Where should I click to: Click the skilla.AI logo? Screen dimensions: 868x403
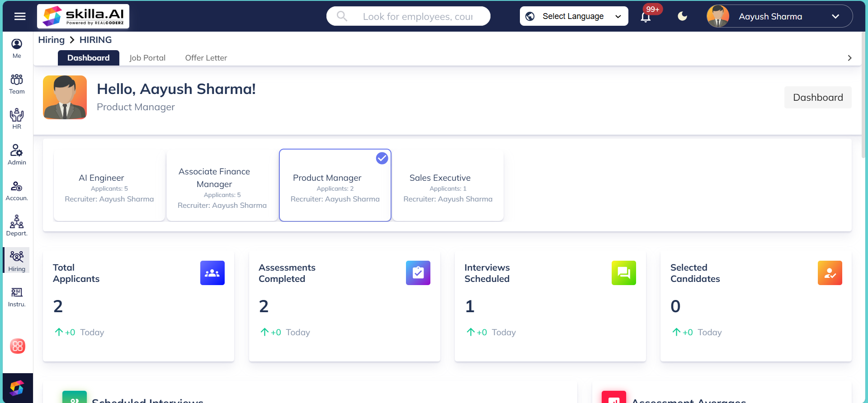click(83, 16)
